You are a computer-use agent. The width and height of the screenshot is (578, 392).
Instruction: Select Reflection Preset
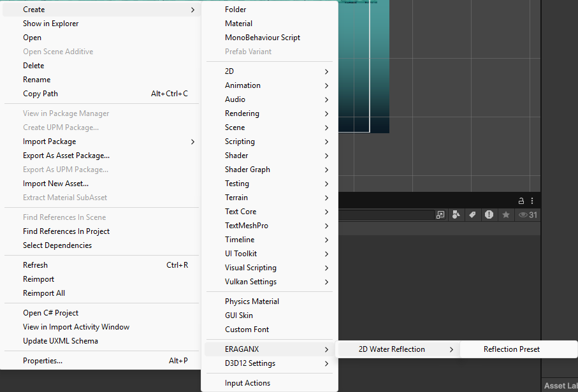[518, 349]
